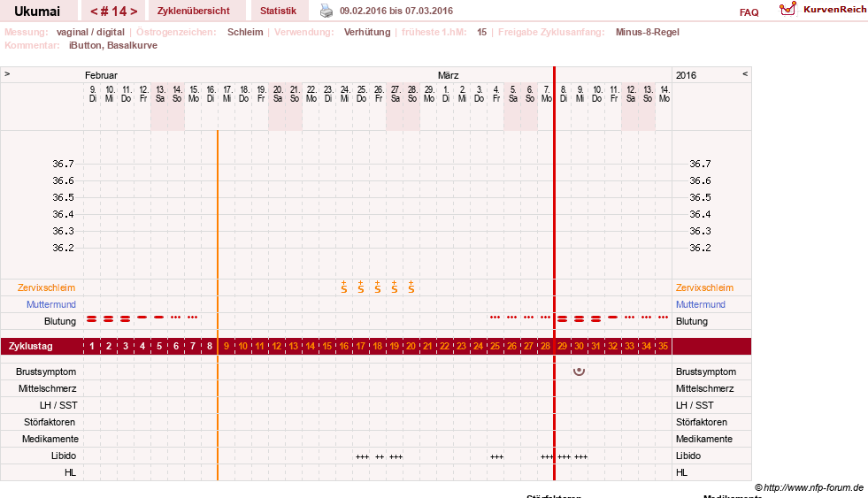
Task: Click spotting mark on cycle day 7
Action: pos(193,317)
